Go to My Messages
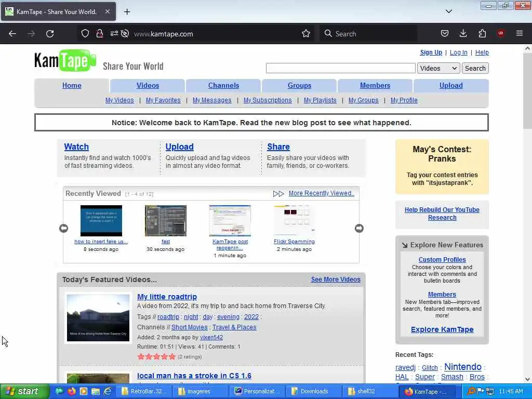The width and height of the screenshot is (532, 399). [x=212, y=100]
